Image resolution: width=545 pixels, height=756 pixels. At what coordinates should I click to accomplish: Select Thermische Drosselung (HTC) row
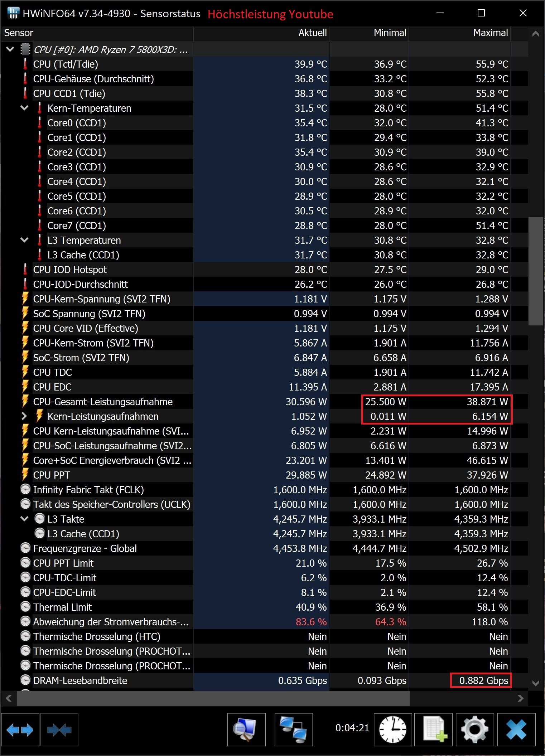[x=264, y=636]
